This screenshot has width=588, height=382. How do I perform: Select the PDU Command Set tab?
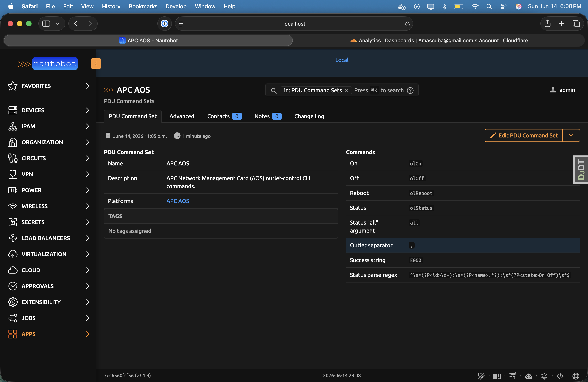(133, 116)
